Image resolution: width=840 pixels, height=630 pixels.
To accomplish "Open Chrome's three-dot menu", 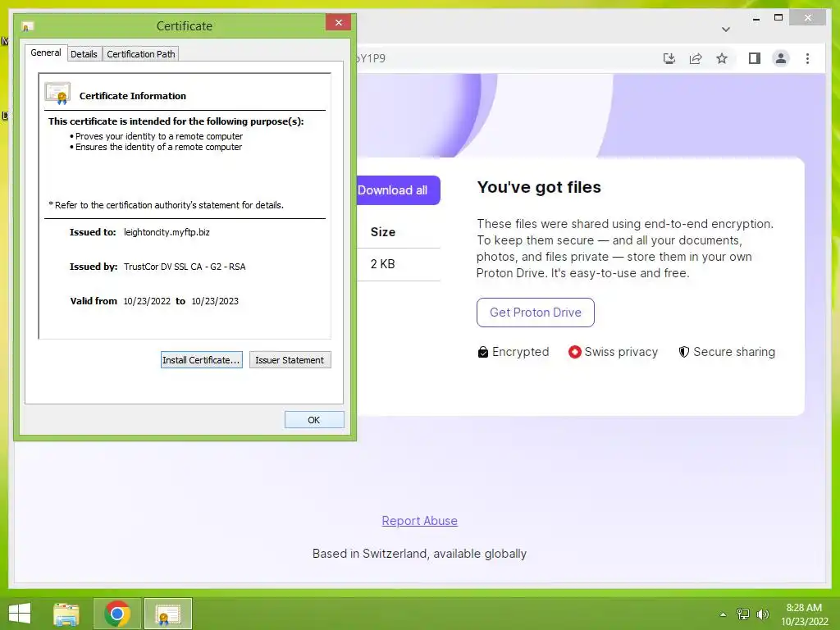I will (x=807, y=58).
